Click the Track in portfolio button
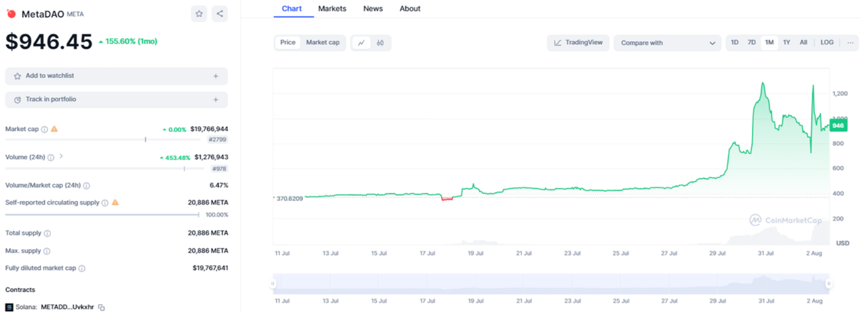This screenshot has width=868, height=321. point(116,100)
